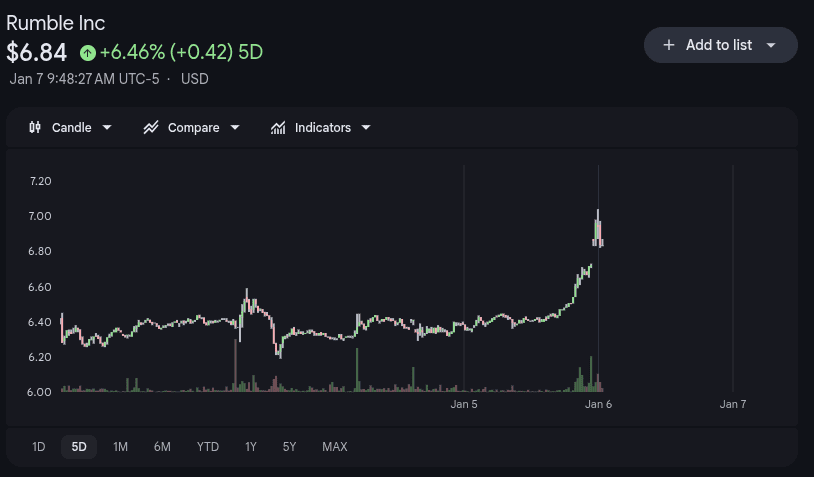Click the Indicators label text
Image resolution: width=814 pixels, height=477 pixels.
pos(323,128)
